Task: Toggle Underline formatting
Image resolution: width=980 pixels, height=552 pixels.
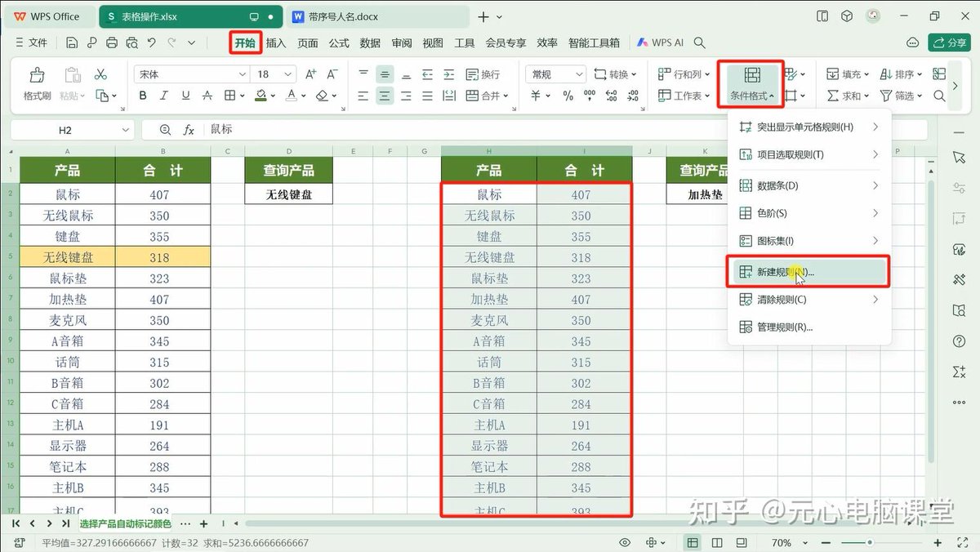Action: (184, 96)
